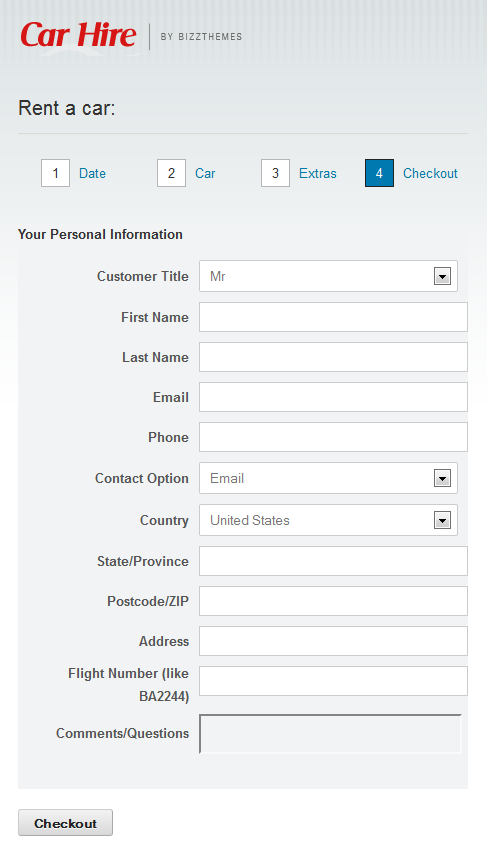Select the State/Province input box
Viewport: 487px width, 849px height.
click(333, 561)
